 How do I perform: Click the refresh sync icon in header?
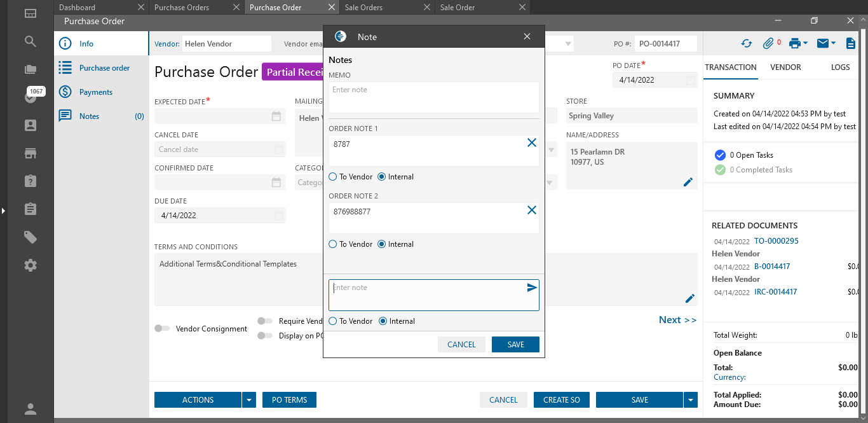pos(747,43)
